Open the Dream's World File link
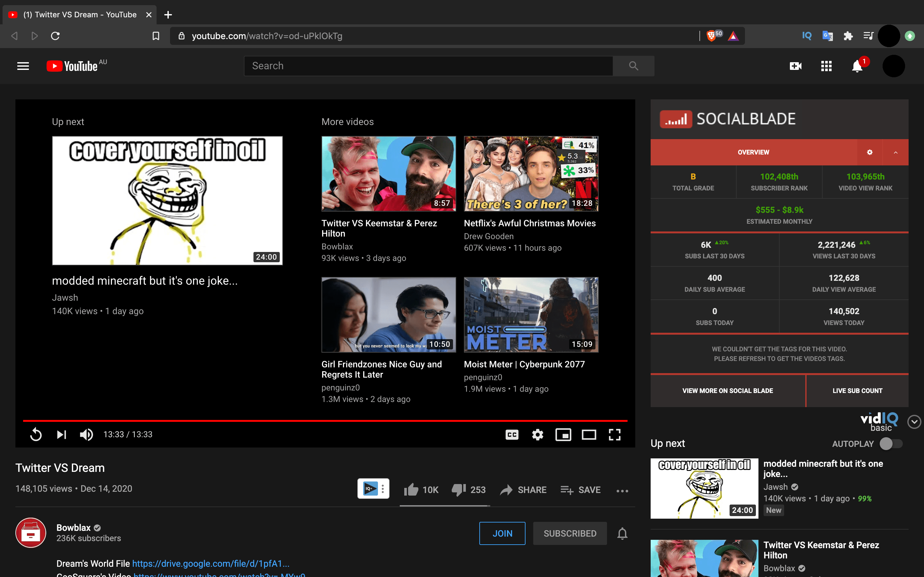 210,563
